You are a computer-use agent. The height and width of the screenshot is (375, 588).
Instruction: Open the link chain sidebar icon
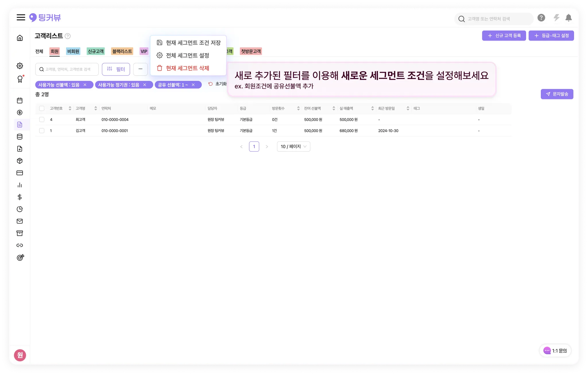click(x=20, y=245)
